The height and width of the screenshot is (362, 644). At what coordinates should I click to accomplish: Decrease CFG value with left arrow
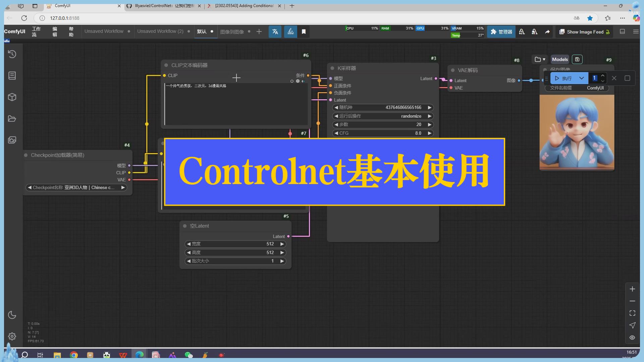[336, 133]
